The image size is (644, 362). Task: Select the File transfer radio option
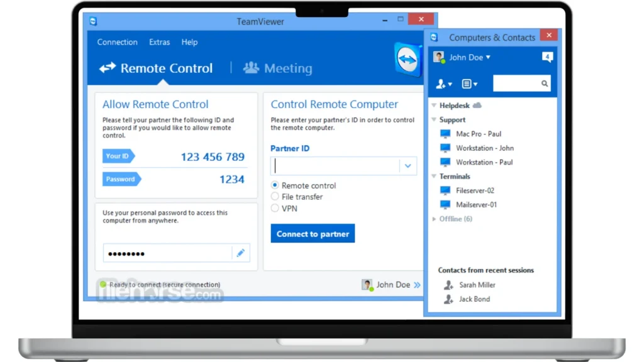[275, 197]
